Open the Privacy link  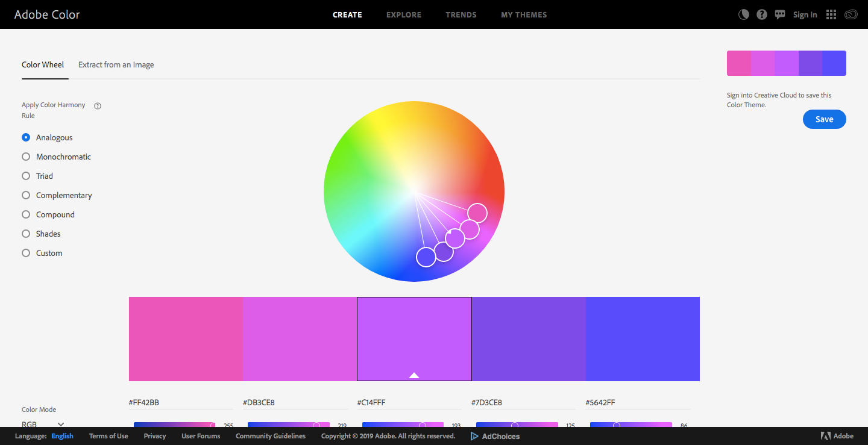(155, 436)
